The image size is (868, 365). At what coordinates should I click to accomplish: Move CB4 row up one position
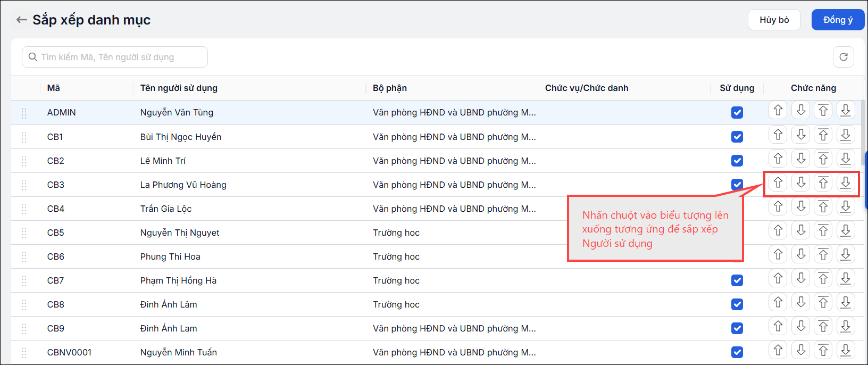(x=778, y=206)
